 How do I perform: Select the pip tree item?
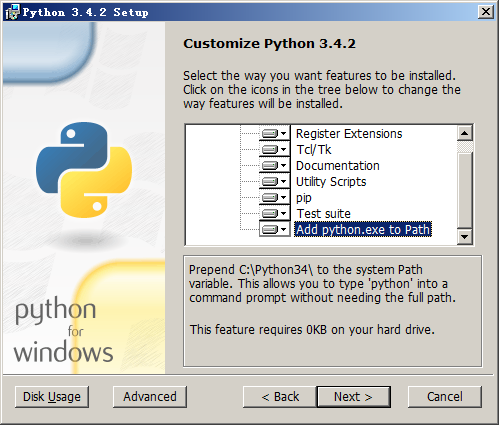point(304,198)
